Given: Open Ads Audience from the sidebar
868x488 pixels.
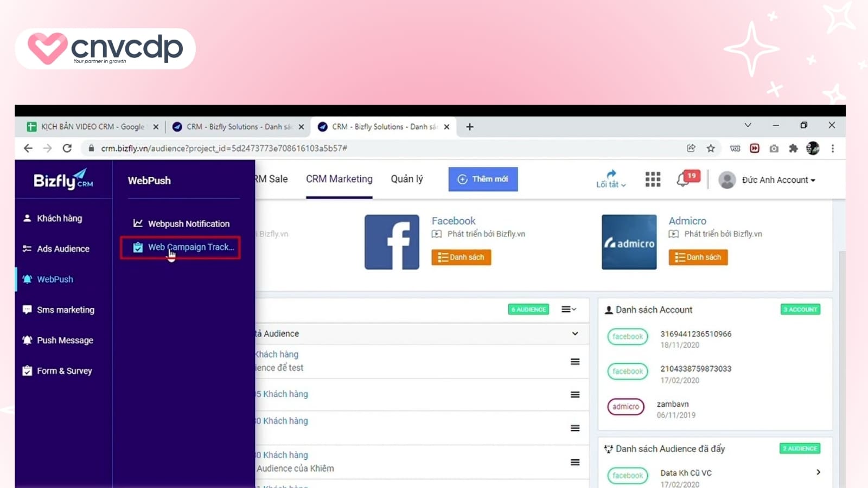Looking at the screenshot, I should click(x=62, y=248).
